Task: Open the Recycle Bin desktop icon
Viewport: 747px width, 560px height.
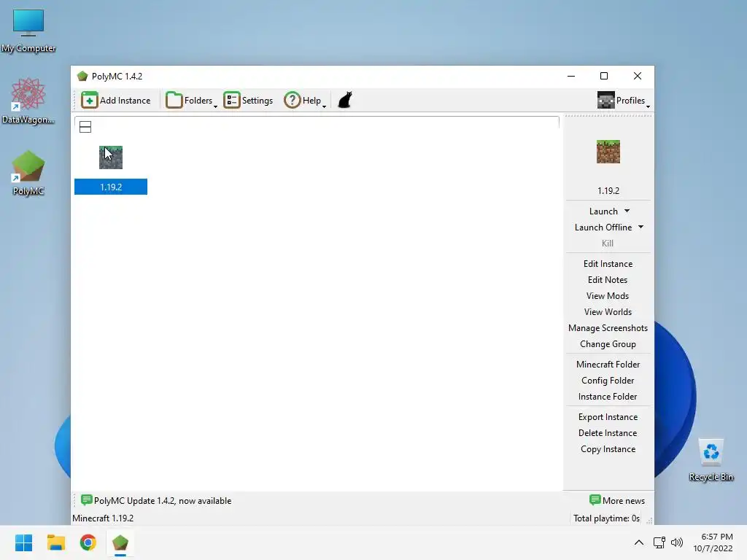Action: pos(711,460)
